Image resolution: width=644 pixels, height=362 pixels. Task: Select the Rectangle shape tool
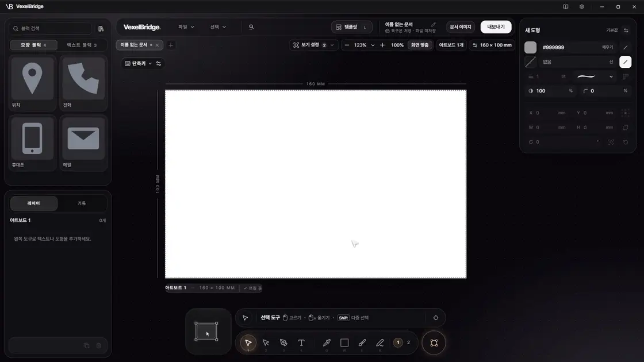pyautogui.click(x=344, y=342)
